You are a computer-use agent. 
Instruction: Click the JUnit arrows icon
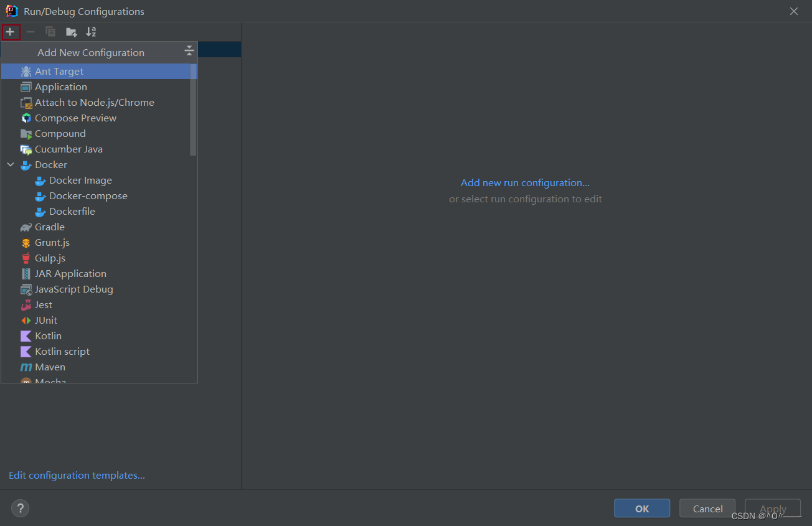pos(26,321)
